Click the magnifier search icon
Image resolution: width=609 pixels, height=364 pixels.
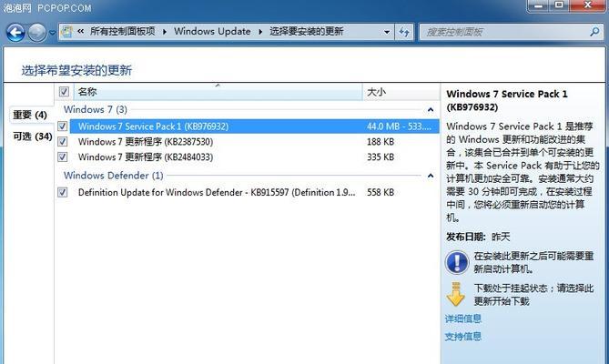point(594,32)
